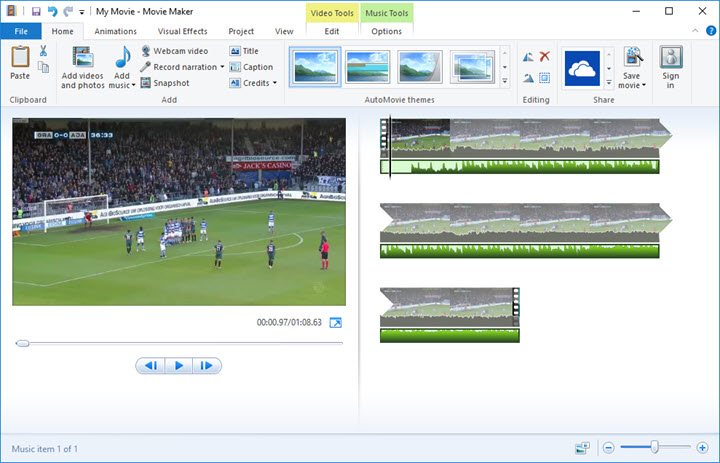Customize the Quick Access Toolbar dropdown
This screenshot has height=463, width=720.
(x=82, y=12)
